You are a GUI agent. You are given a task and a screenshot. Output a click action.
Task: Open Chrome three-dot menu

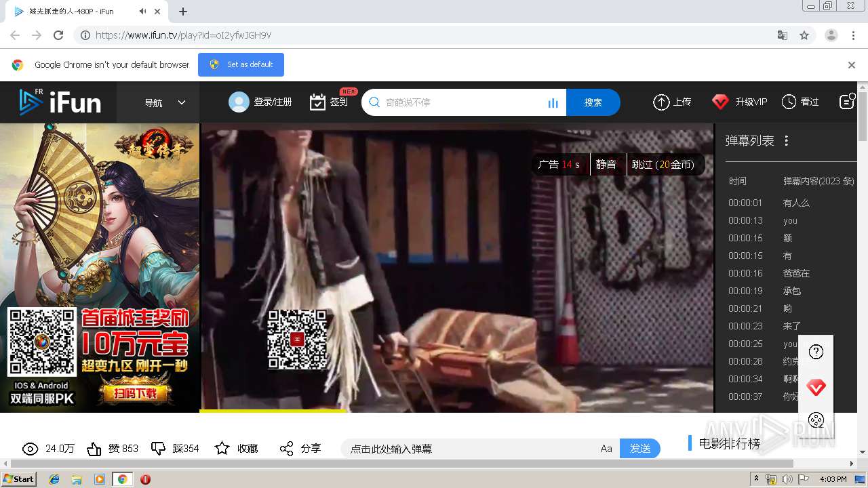pyautogui.click(x=854, y=35)
